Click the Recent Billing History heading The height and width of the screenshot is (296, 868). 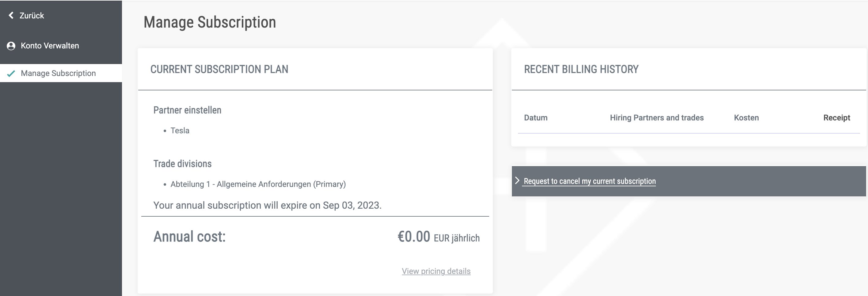coord(581,69)
